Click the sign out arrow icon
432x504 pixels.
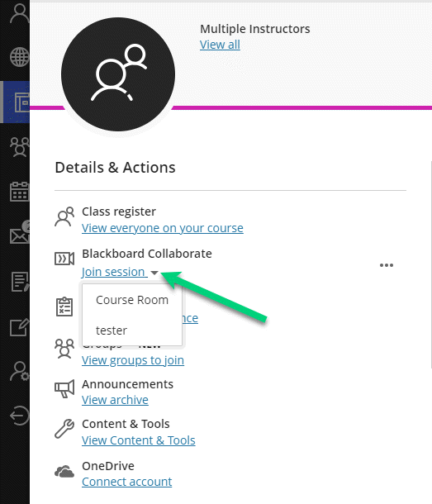pos(19,416)
